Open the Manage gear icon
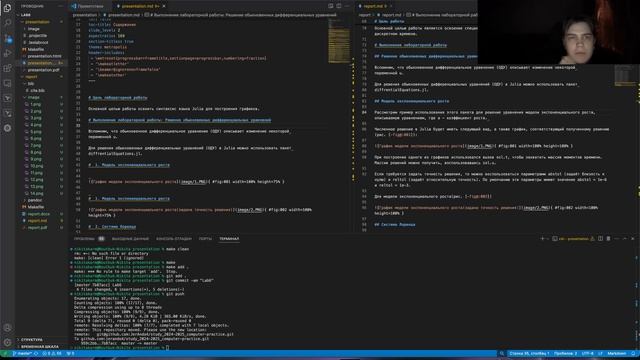This screenshot has width=640, height=360. [7, 342]
